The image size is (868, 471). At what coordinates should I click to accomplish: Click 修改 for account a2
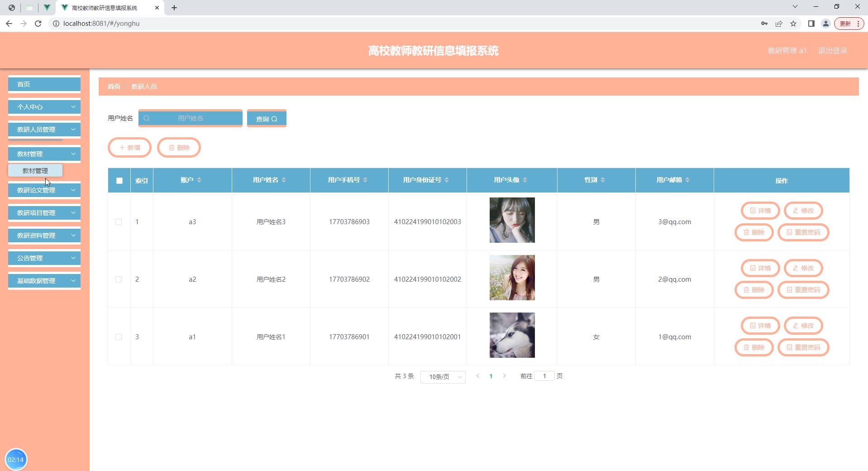803,268
